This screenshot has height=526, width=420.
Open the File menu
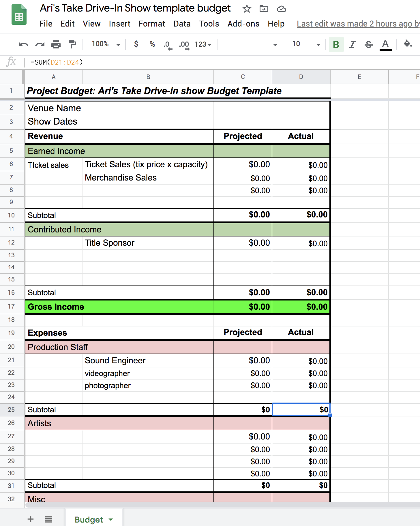[46, 24]
